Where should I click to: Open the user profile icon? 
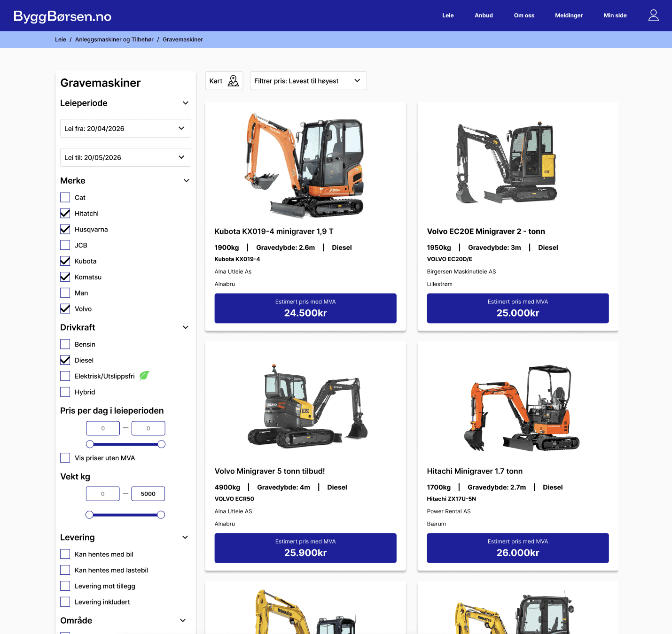coord(653,15)
